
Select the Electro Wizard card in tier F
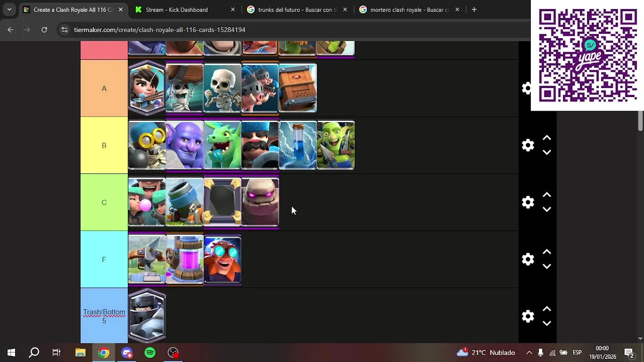[x=222, y=259]
